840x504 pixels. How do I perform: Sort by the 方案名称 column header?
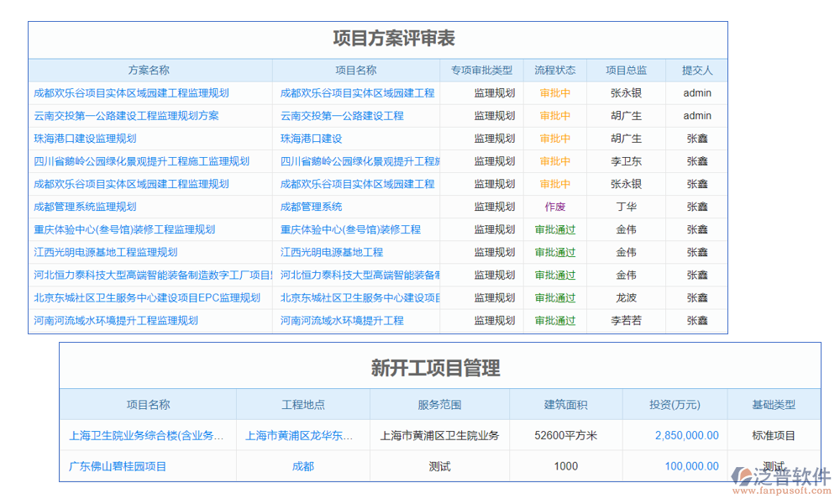(x=149, y=70)
